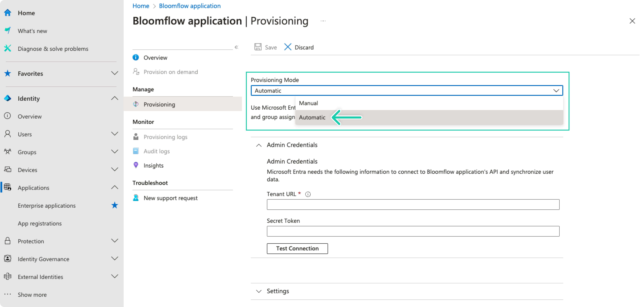
Task: Collapse the app menu with double chevron
Action: coord(237,47)
